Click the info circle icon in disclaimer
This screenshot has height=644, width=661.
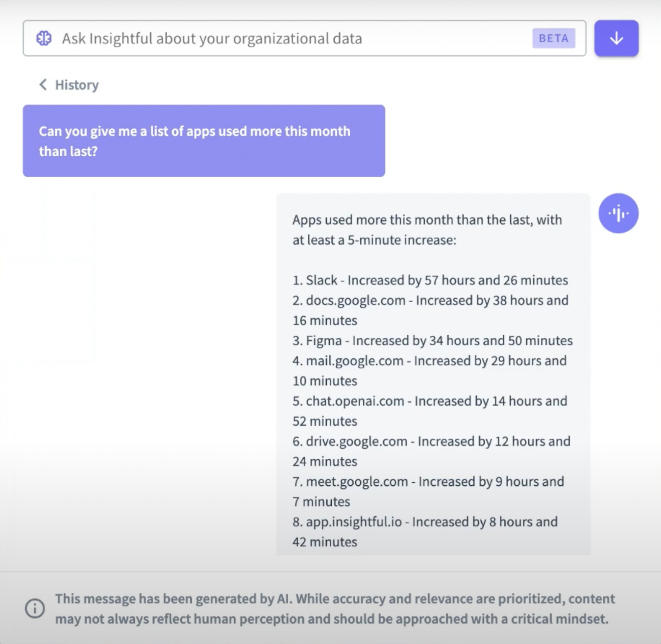[x=35, y=608]
